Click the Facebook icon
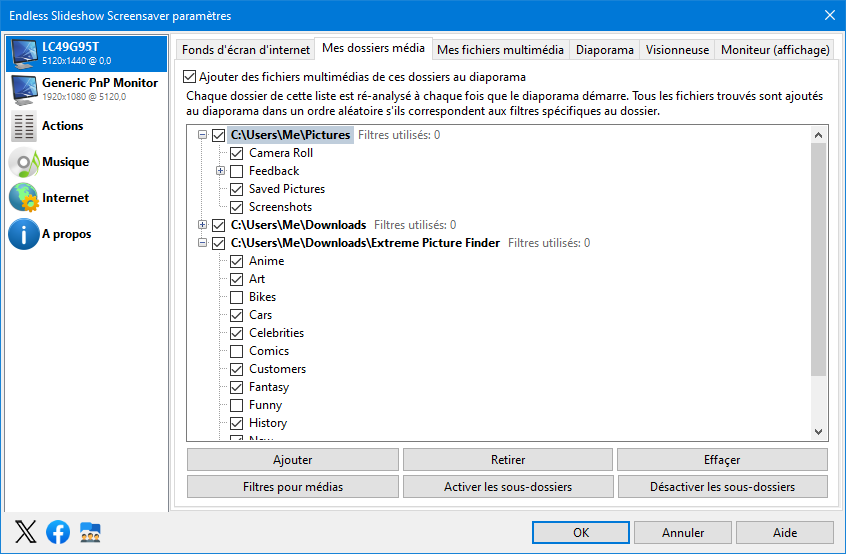The width and height of the screenshot is (846, 554). 58,532
